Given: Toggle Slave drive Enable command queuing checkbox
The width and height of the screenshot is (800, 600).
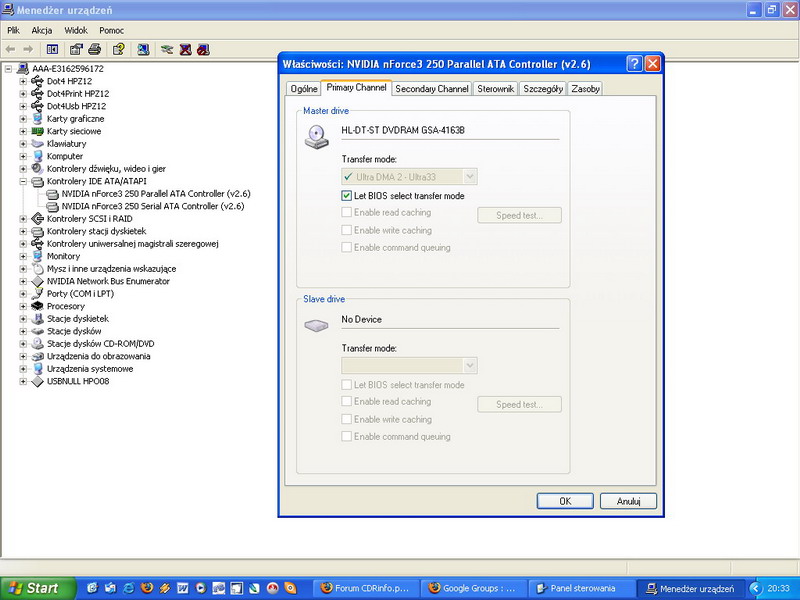Looking at the screenshot, I should click(346, 437).
